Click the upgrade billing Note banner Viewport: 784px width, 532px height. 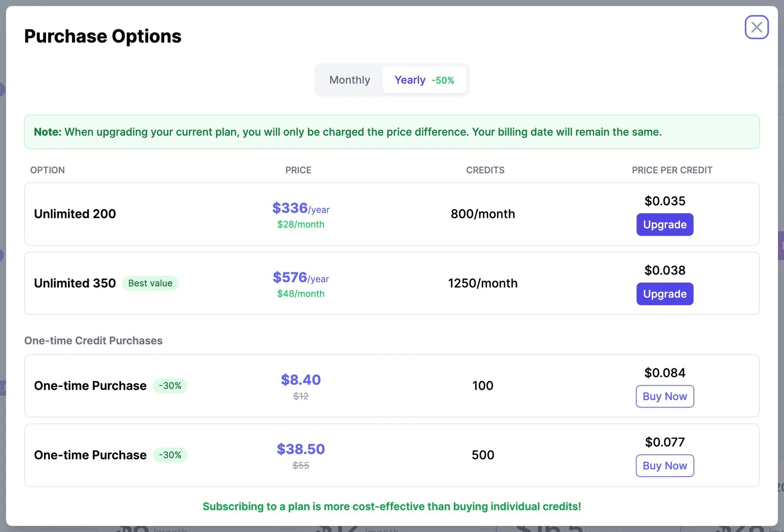[x=392, y=132]
